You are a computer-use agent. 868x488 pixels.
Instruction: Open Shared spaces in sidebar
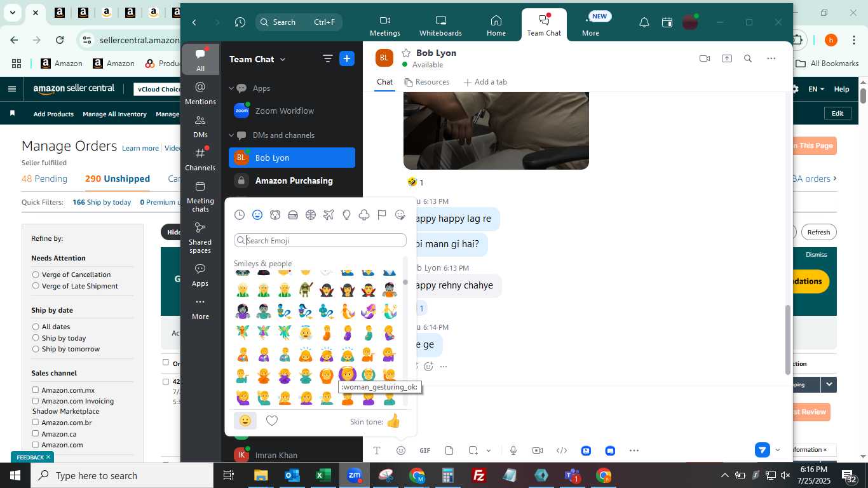pyautogui.click(x=200, y=238)
